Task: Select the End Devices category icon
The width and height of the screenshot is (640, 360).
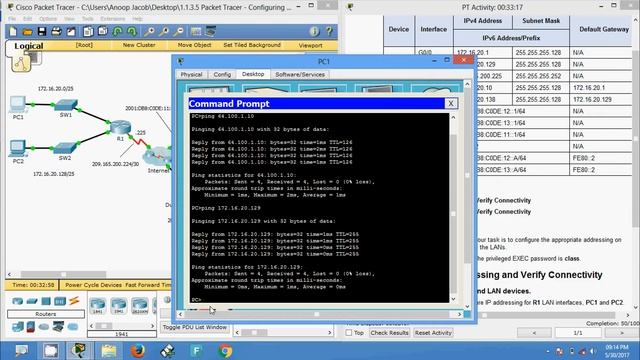Action: [18, 327]
